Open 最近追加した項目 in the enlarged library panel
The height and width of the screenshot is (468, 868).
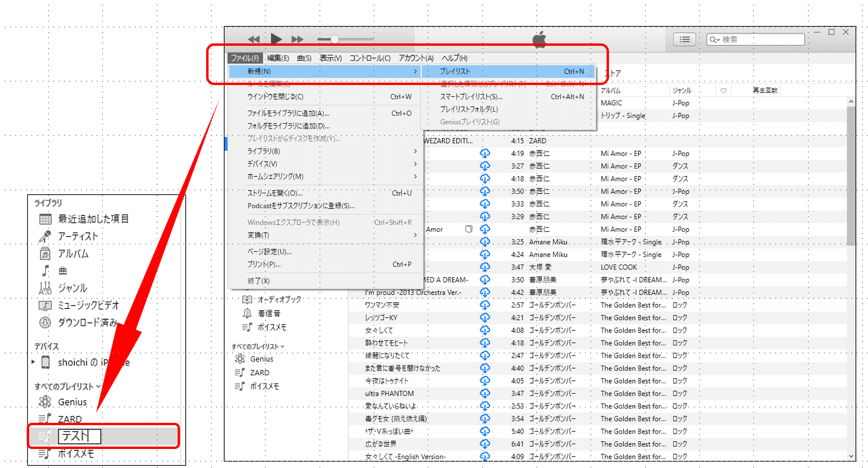(x=84, y=219)
